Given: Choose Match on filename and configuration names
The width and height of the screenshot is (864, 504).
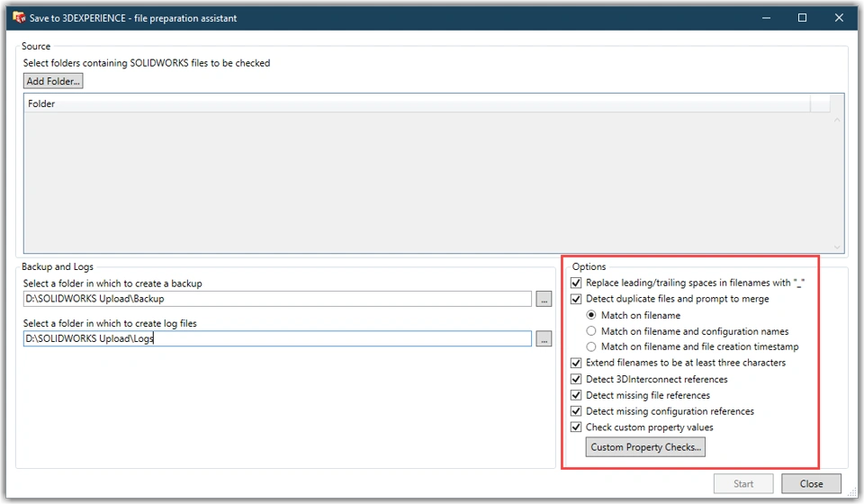Looking at the screenshot, I should (591, 331).
